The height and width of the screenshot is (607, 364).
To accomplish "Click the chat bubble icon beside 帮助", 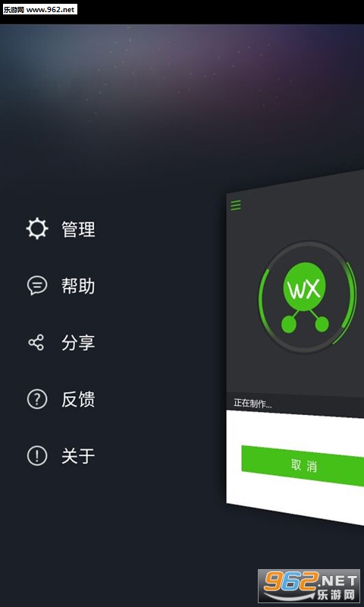I will click(x=37, y=286).
